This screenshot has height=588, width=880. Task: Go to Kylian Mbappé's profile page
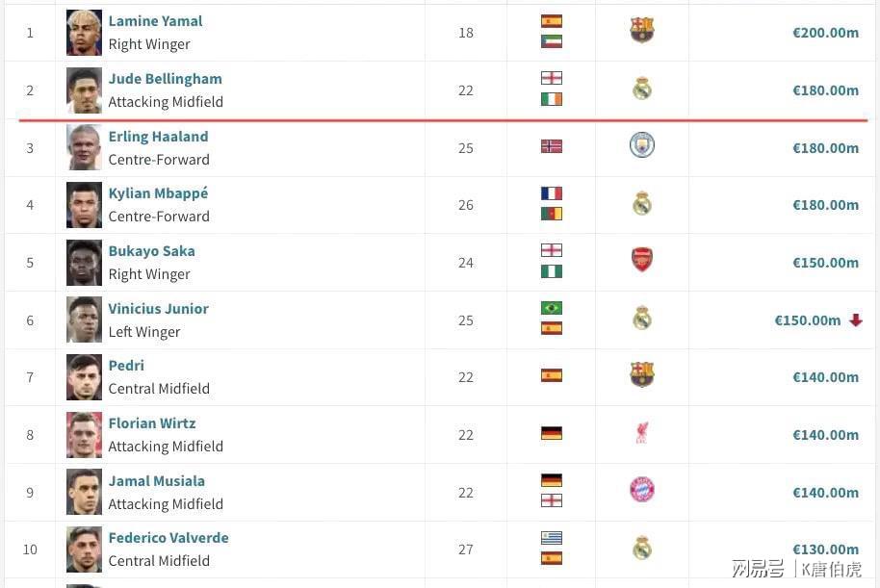(158, 193)
